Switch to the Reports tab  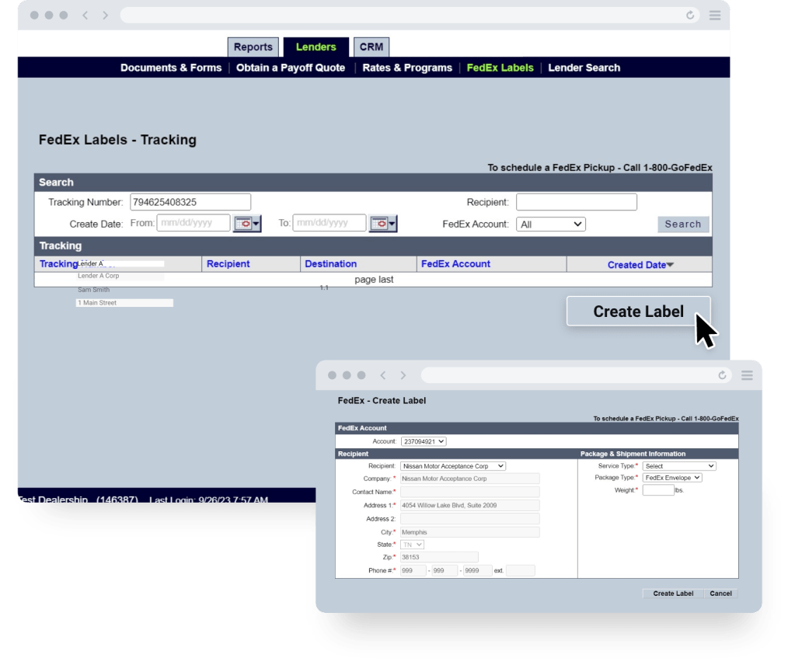click(x=253, y=47)
